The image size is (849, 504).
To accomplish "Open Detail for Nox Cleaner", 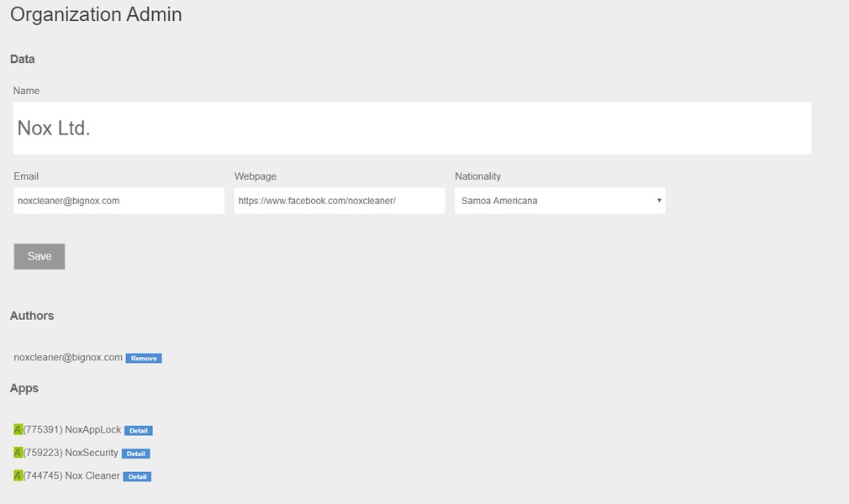I will (138, 476).
